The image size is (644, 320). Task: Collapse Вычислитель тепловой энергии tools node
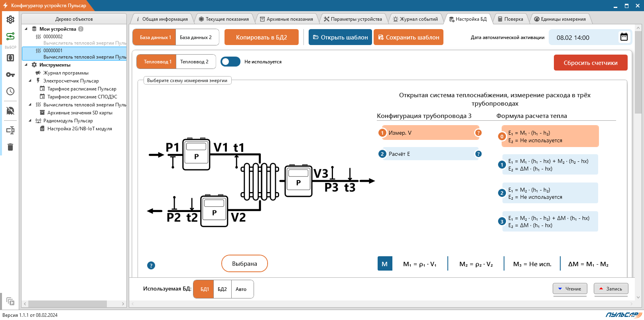[x=30, y=104]
